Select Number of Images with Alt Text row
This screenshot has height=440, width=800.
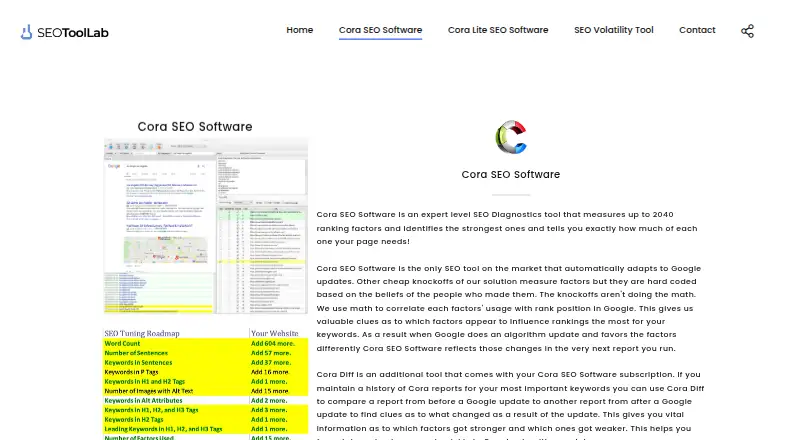206,391
